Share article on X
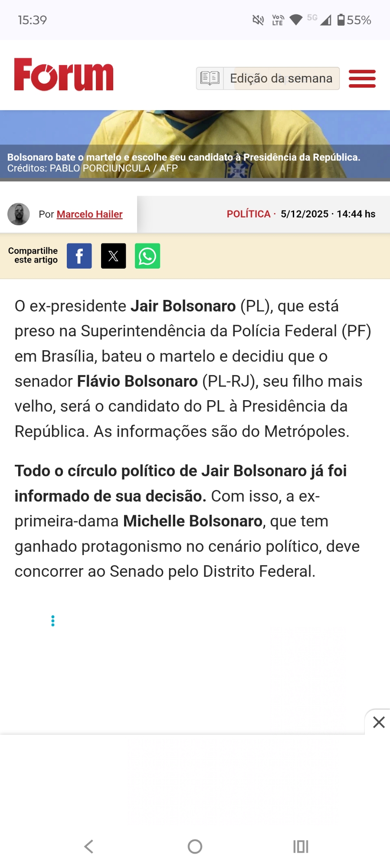Image resolution: width=390 pixels, height=868 pixels. click(113, 256)
